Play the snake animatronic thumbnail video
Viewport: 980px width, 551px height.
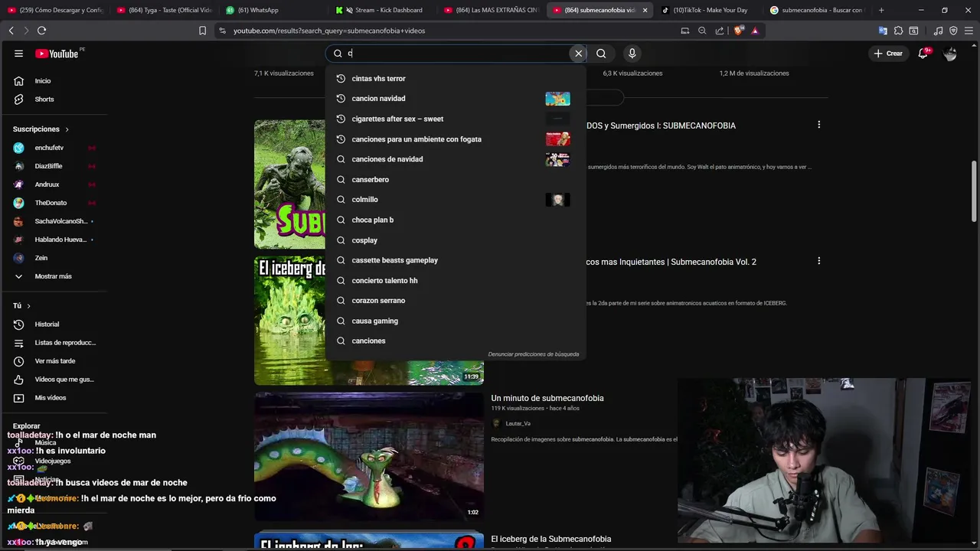click(369, 457)
